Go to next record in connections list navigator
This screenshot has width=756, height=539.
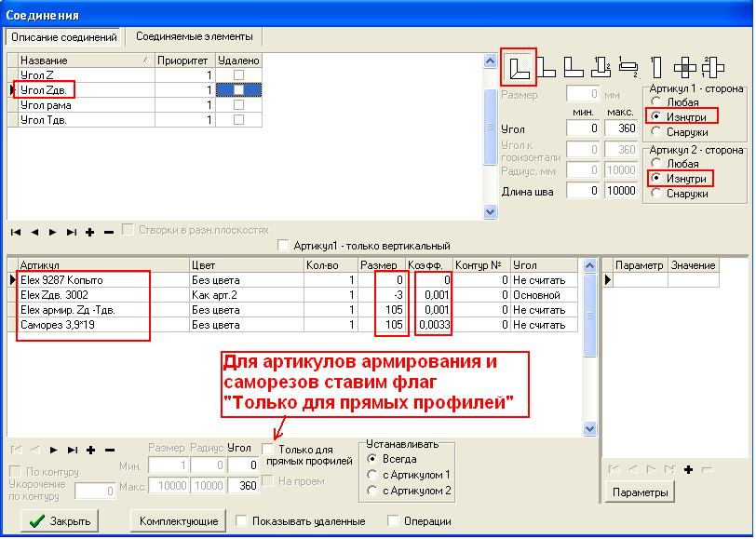tap(52, 233)
